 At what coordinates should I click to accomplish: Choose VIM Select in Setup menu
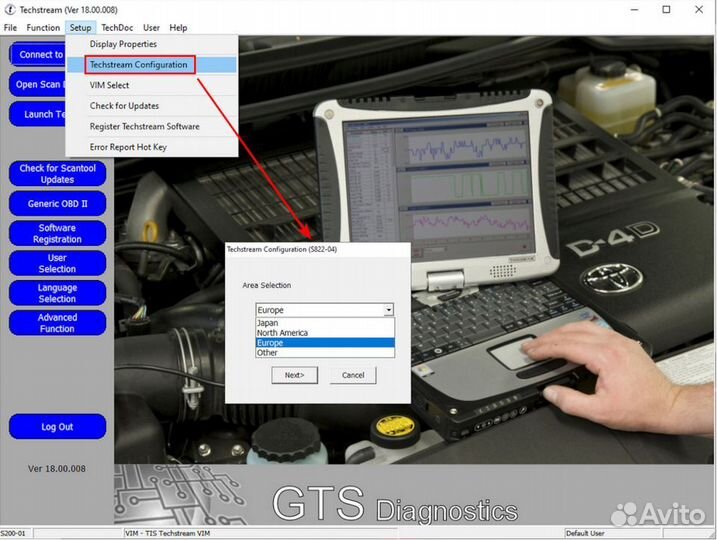[151, 85]
